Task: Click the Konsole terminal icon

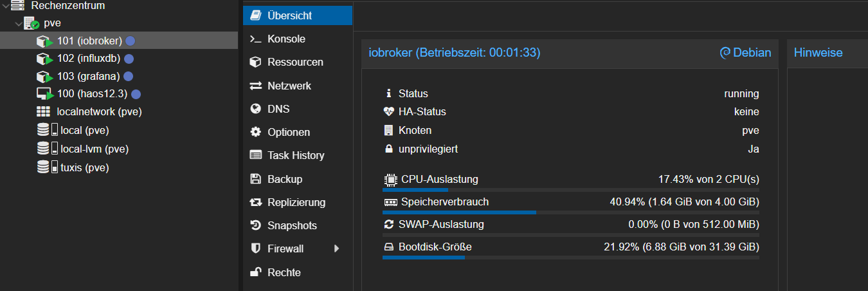Action: click(255, 39)
